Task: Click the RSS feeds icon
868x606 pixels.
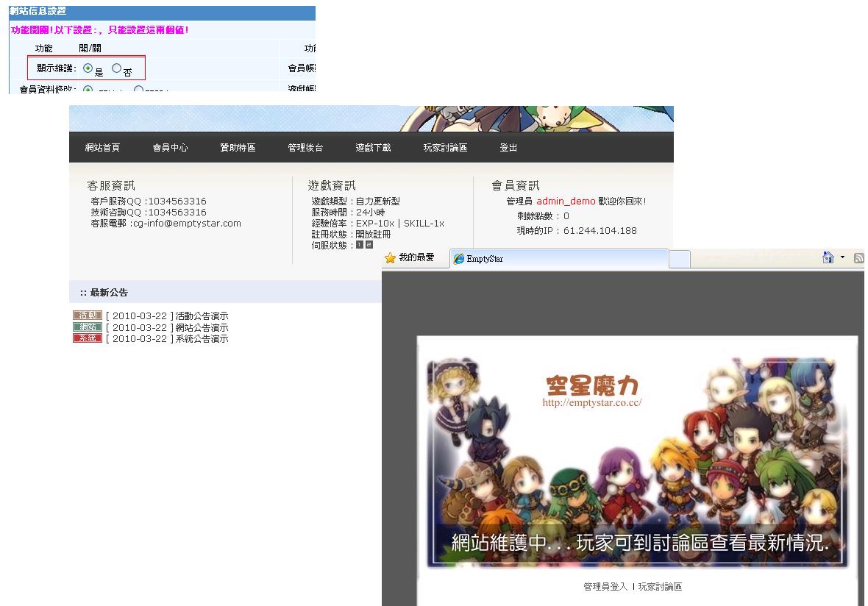Action: 858,257
